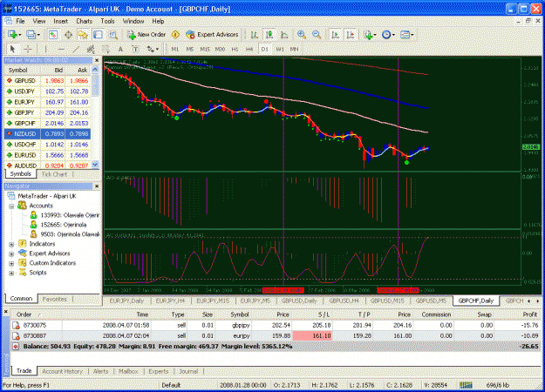
Task: Switch chart timeframe to MN
Action: (x=295, y=50)
